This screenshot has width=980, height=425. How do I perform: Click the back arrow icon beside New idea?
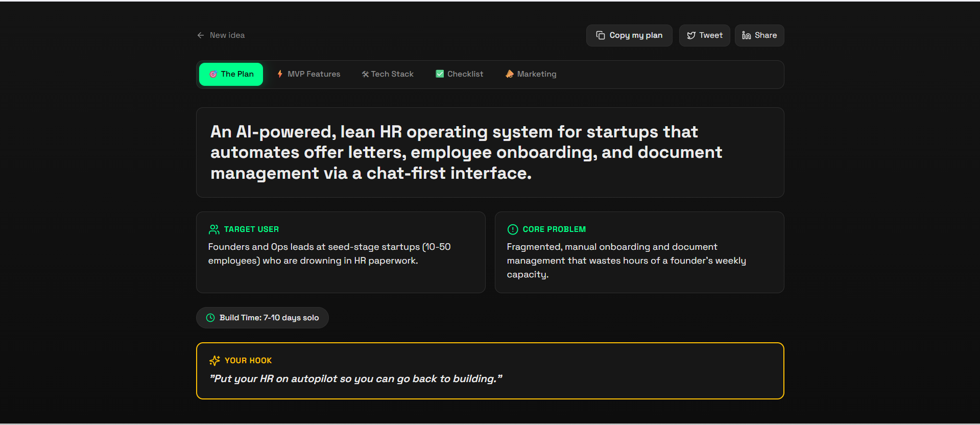pos(201,35)
